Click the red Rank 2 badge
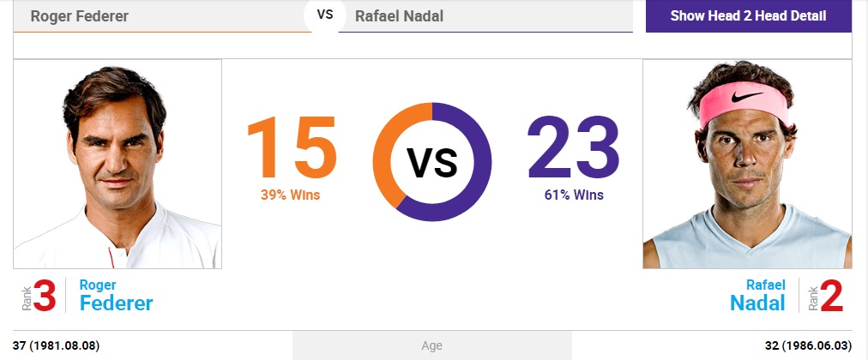Screen dimensions: 868x360 click(826, 297)
